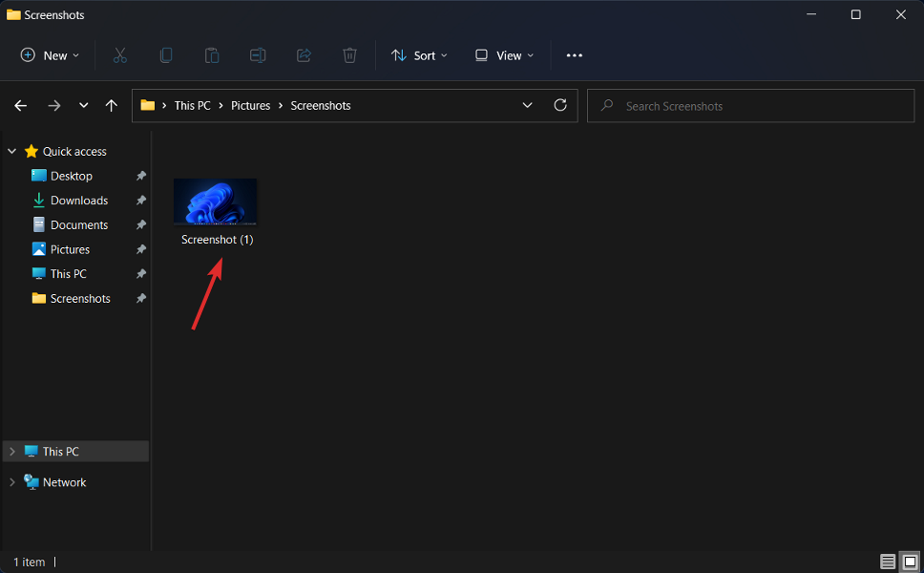The width and height of the screenshot is (924, 573).
Task: Click chevron after Pictures in path
Action: (x=281, y=105)
